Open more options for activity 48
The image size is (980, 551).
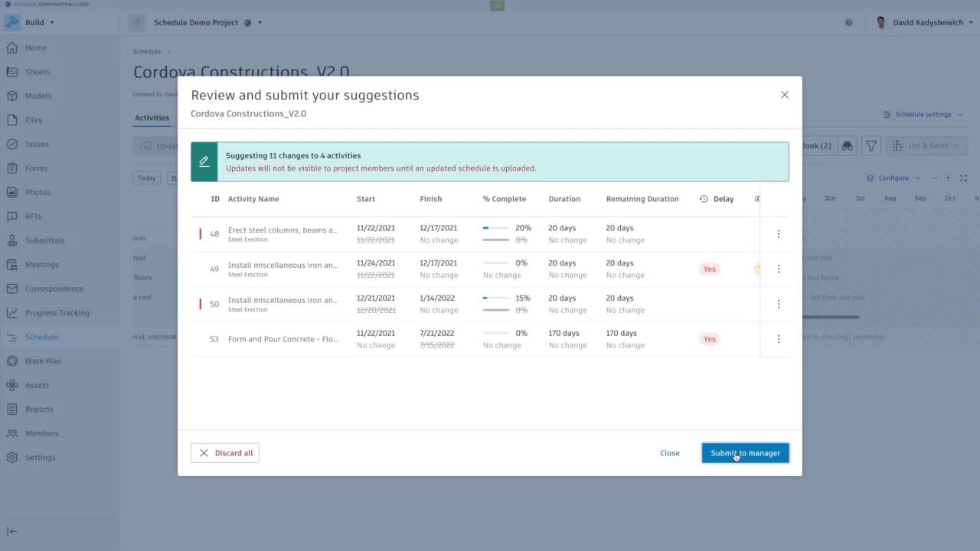[x=779, y=234]
